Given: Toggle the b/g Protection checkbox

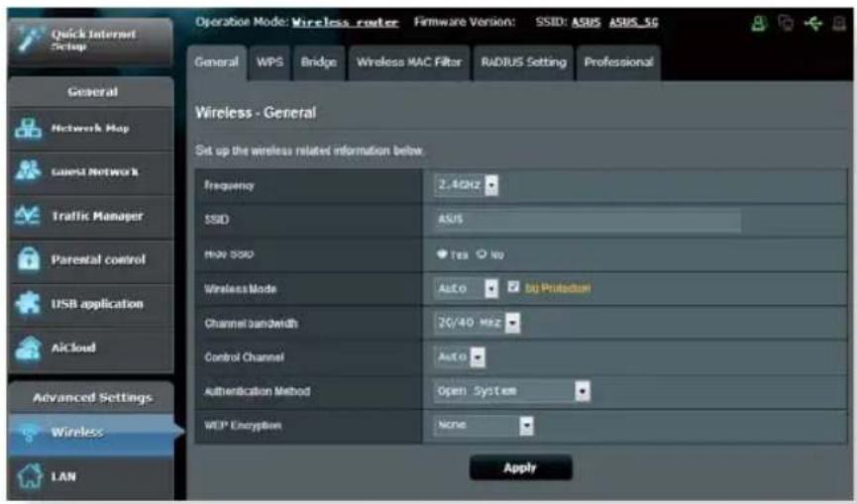Looking at the screenshot, I should pos(513,287).
